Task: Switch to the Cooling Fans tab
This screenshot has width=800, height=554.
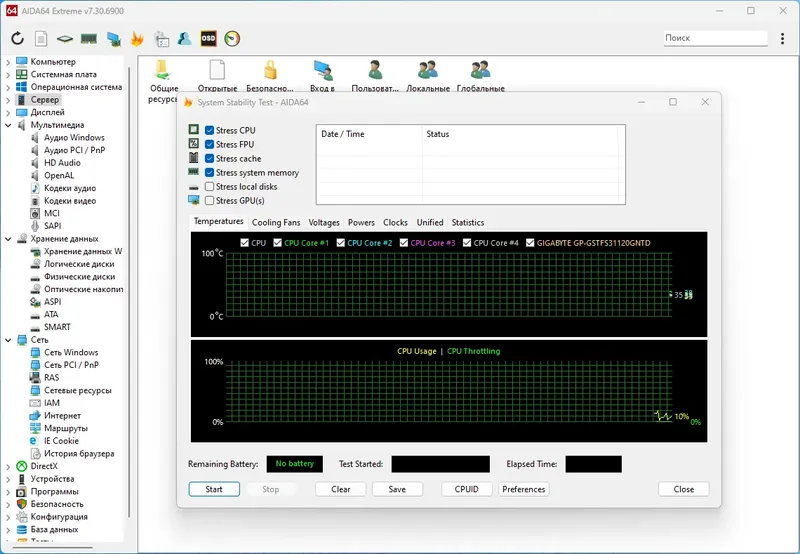Action: pos(275,223)
